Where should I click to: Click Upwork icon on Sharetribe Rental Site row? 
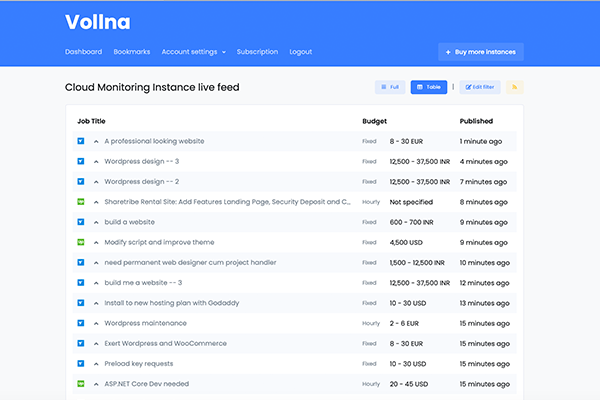click(x=81, y=202)
